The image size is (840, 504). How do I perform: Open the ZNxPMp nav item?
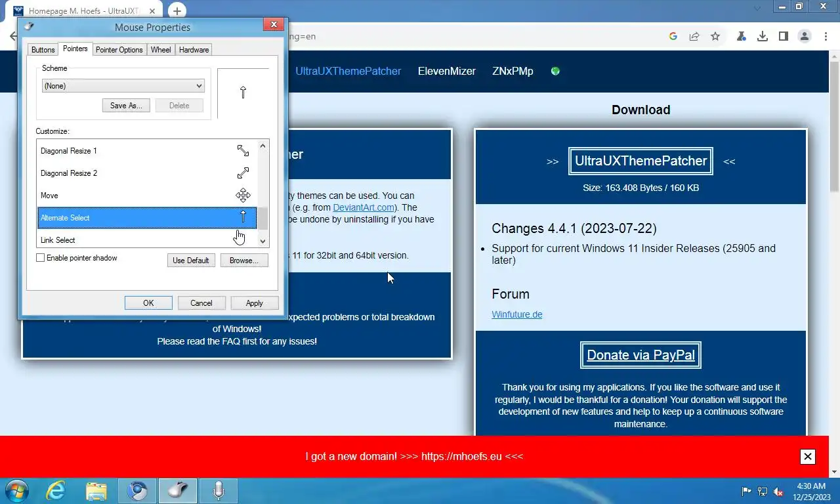(513, 71)
